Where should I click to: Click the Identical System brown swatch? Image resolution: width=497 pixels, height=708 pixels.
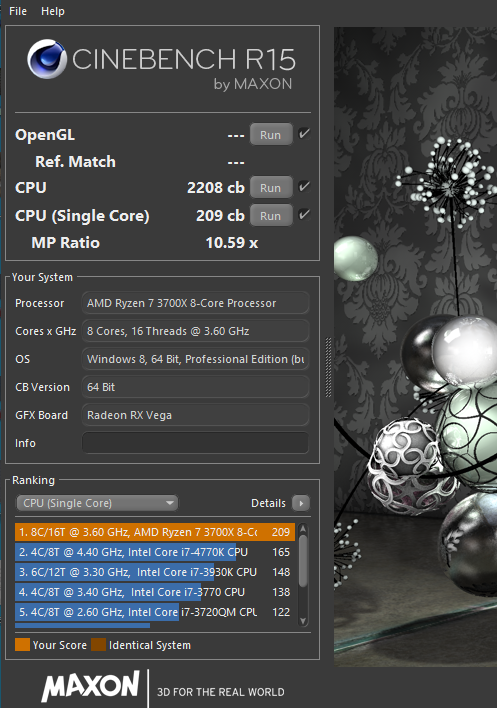(x=98, y=645)
